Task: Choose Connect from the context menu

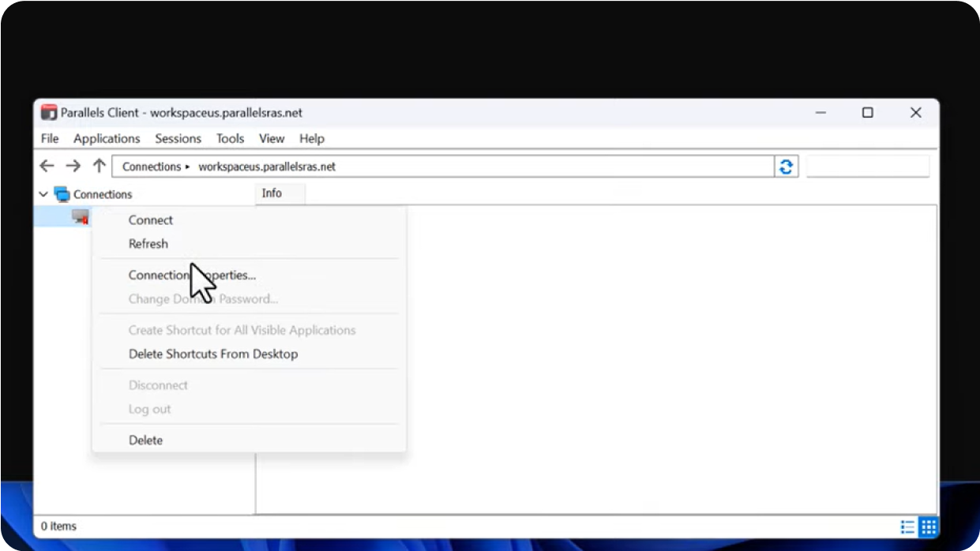Action: click(151, 220)
